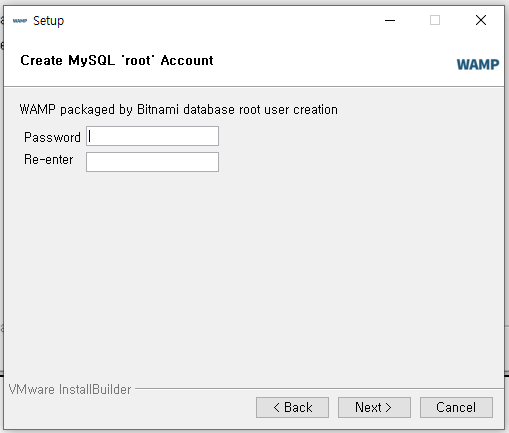Click the VMware InstallBuilder footer text
The image size is (509, 433).
(x=70, y=389)
